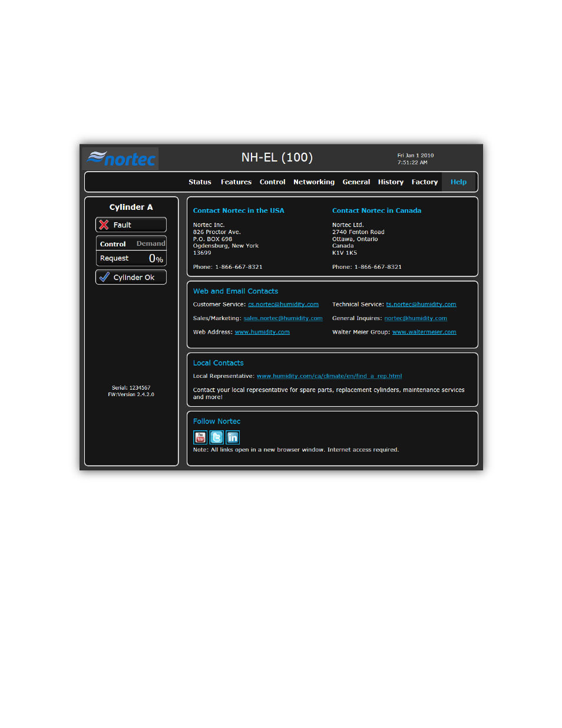
Task: Click the Canada phone number 1-866-667-8321
Action: coord(378,267)
